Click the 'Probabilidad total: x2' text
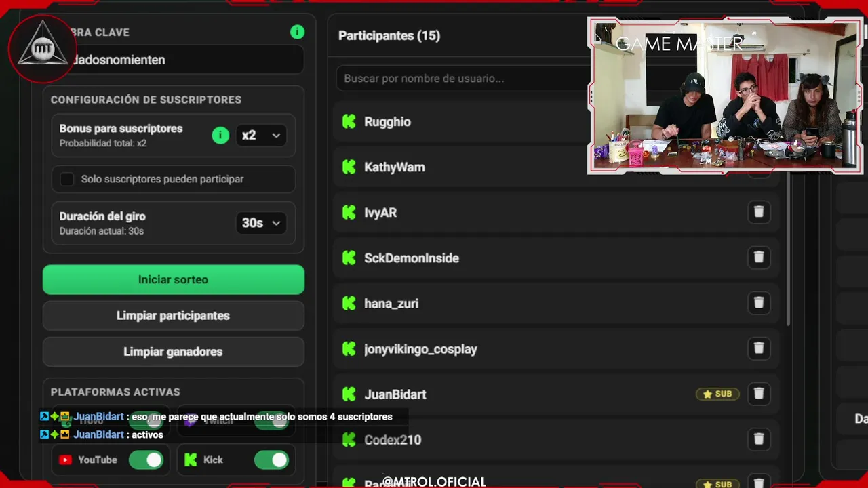This screenshot has width=868, height=488. click(103, 143)
